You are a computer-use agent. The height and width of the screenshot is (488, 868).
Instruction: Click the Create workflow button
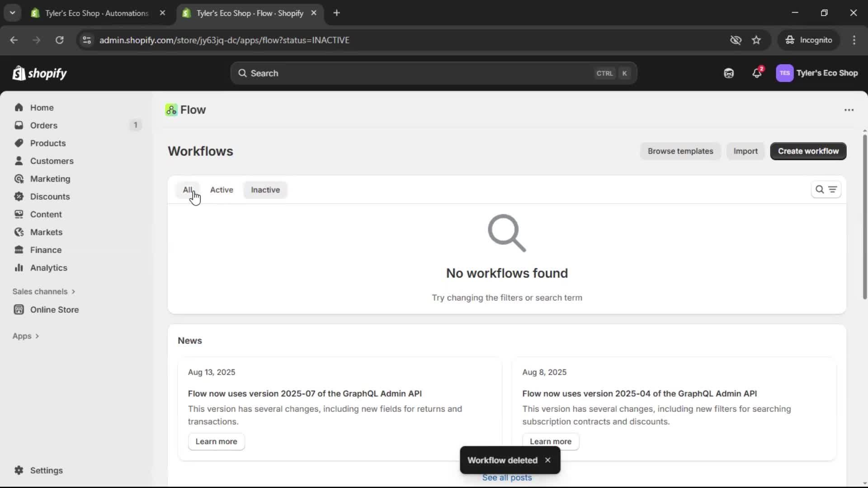[x=807, y=151]
